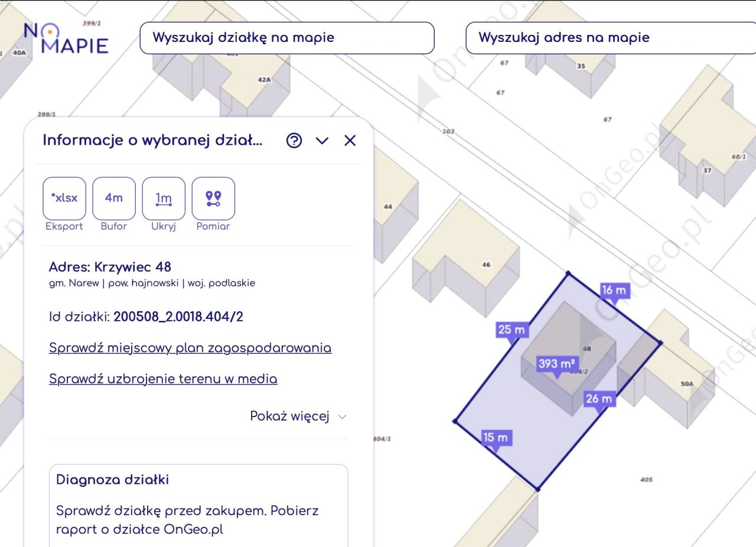Viewport: 756px width, 547px height.
Task: Open Sprawdź uzbrojenie terenu w media link
Action: coord(163,379)
